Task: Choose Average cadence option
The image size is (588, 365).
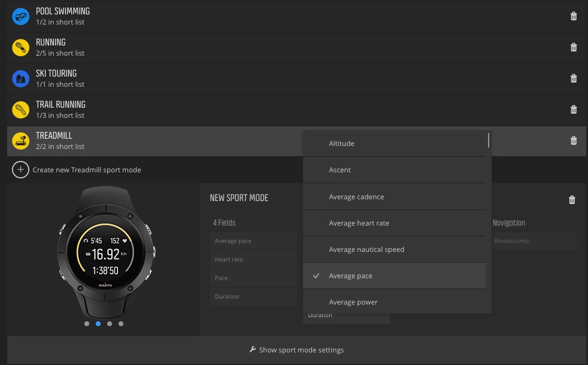Action: (394, 197)
